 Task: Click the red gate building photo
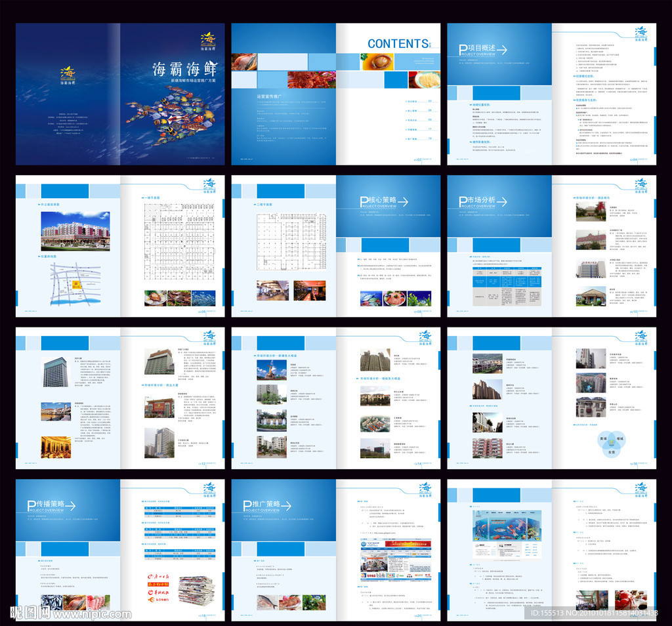[159, 407]
